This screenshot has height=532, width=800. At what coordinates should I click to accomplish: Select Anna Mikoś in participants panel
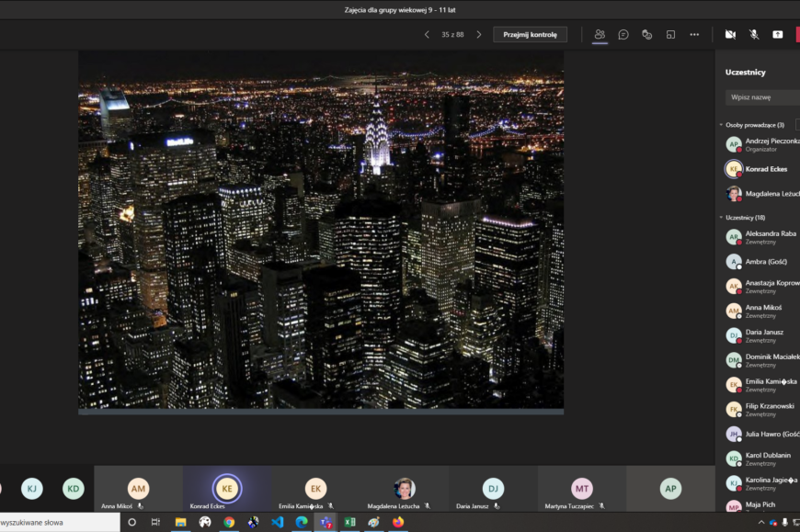762,311
